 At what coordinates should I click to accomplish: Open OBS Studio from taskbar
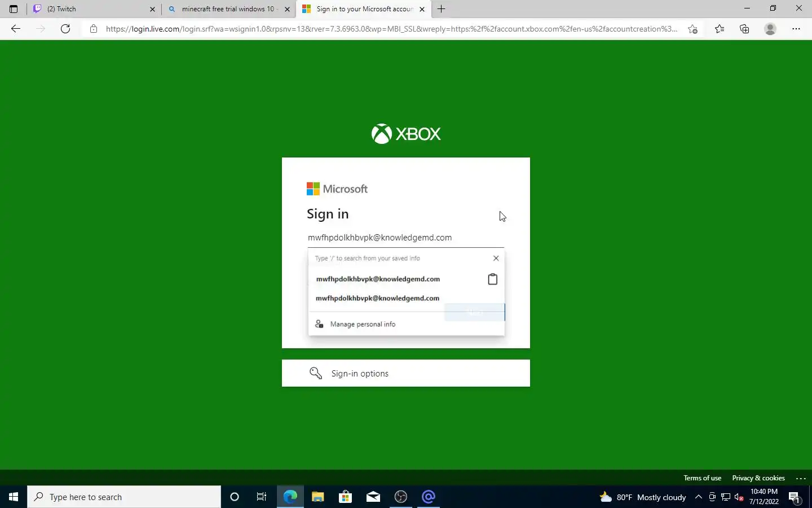coord(401,497)
